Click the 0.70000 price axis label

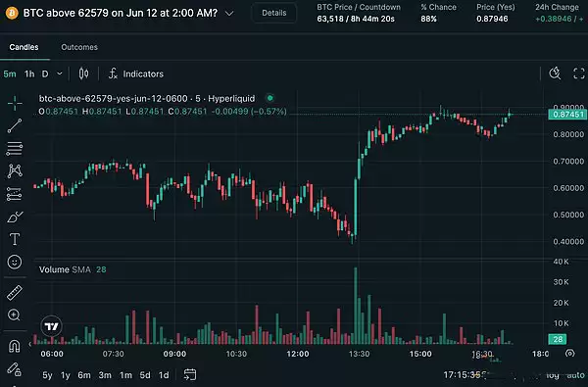click(x=568, y=162)
